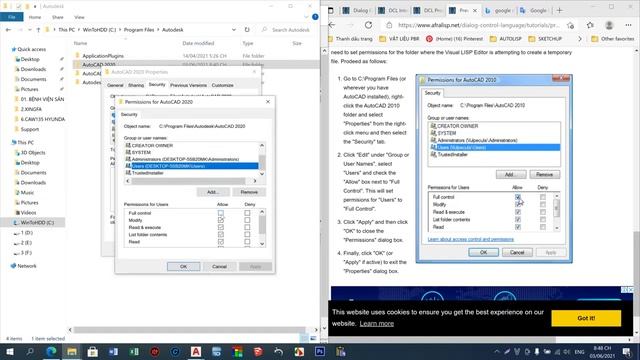
Task: Open Word from the taskbar
Action: pos(113,351)
